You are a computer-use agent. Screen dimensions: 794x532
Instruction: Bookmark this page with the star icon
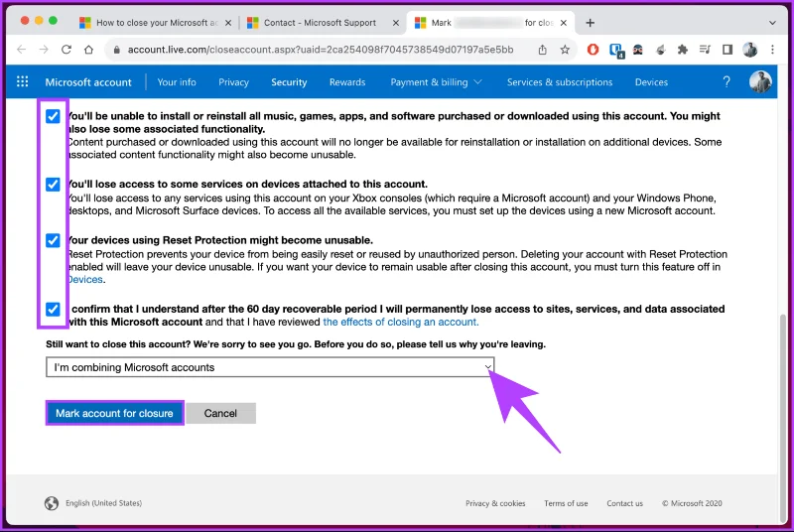[x=565, y=50]
